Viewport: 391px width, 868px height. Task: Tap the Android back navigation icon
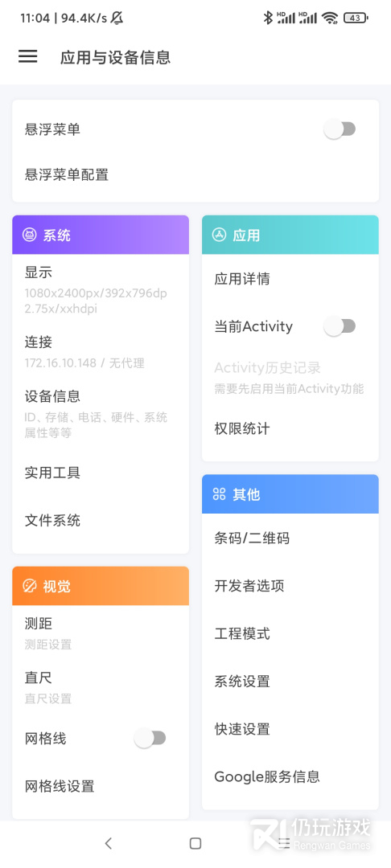pos(109,843)
